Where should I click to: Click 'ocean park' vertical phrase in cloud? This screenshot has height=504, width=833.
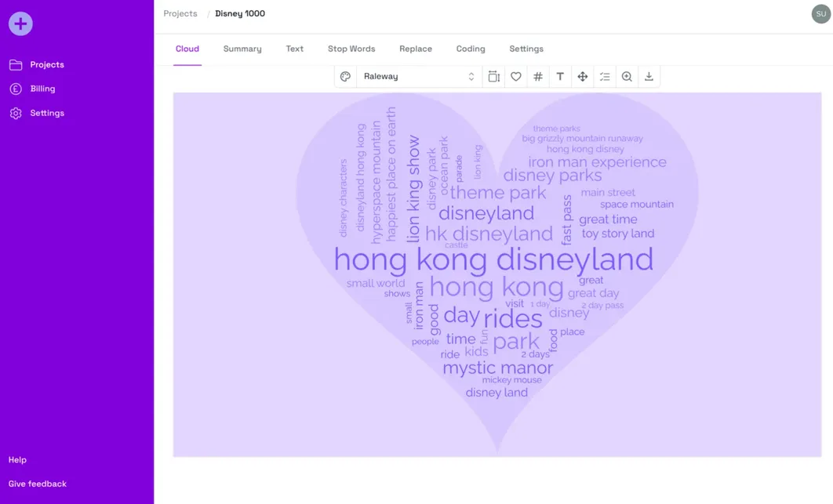pyautogui.click(x=444, y=165)
